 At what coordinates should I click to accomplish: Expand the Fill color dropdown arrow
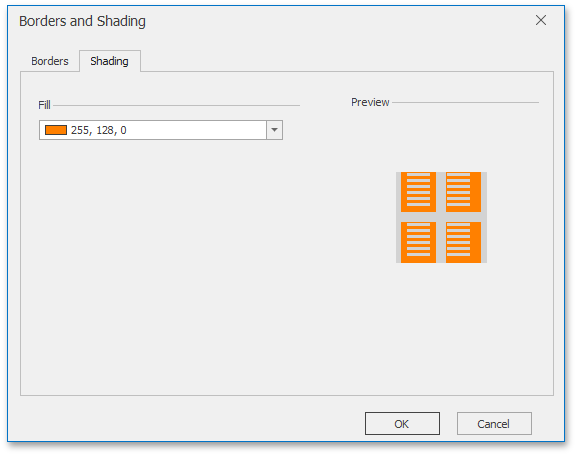pyautogui.click(x=274, y=130)
